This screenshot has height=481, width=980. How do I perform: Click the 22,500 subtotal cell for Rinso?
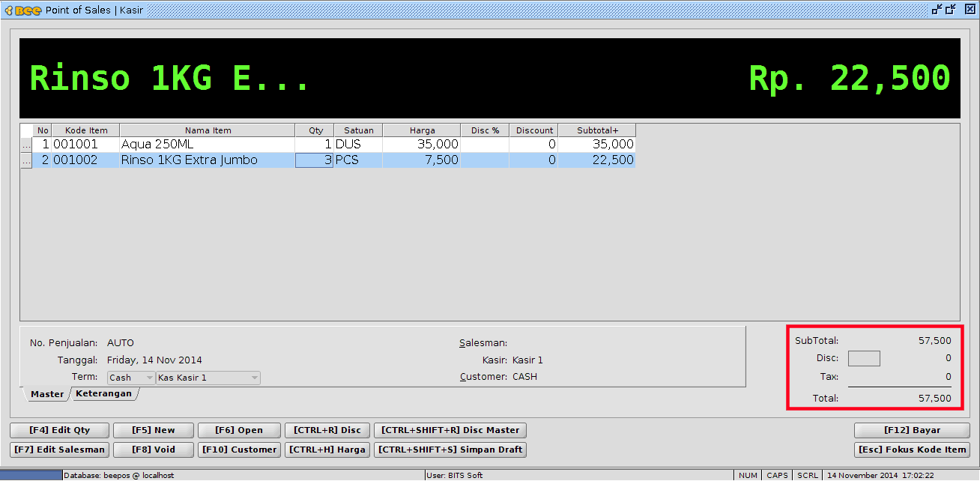tap(597, 160)
